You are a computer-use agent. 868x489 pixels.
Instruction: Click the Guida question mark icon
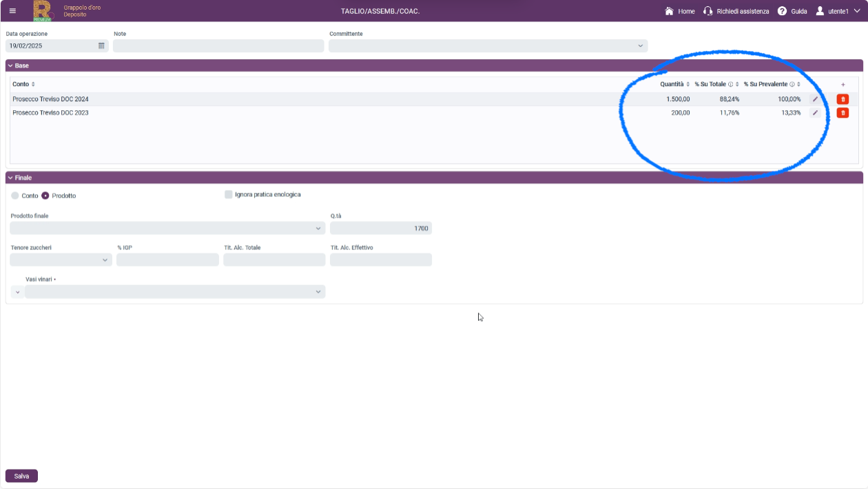click(x=783, y=11)
